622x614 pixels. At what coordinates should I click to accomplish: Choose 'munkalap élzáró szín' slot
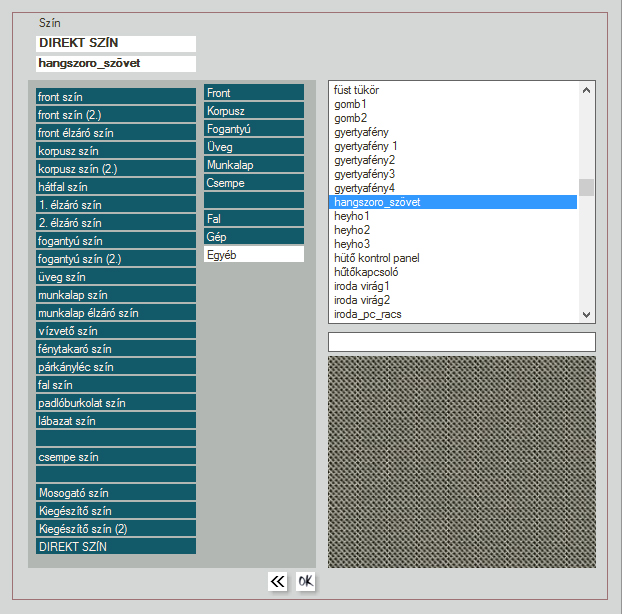(x=116, y=313)
